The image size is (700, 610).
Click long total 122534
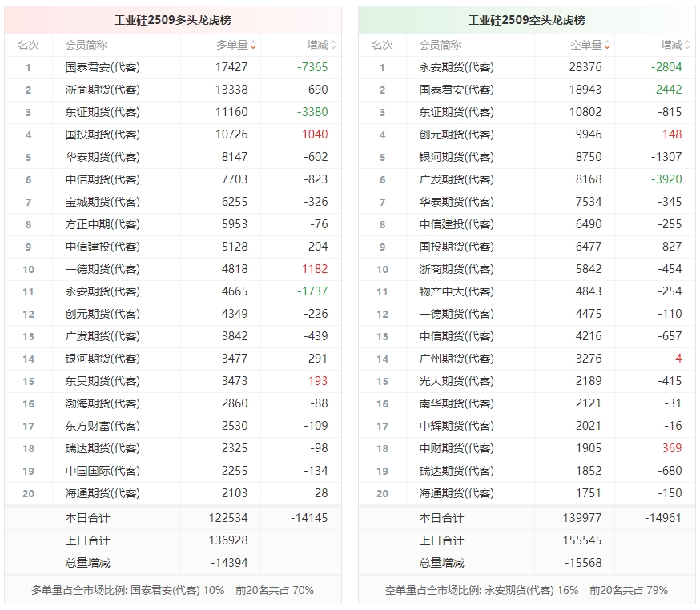point(228,518)
